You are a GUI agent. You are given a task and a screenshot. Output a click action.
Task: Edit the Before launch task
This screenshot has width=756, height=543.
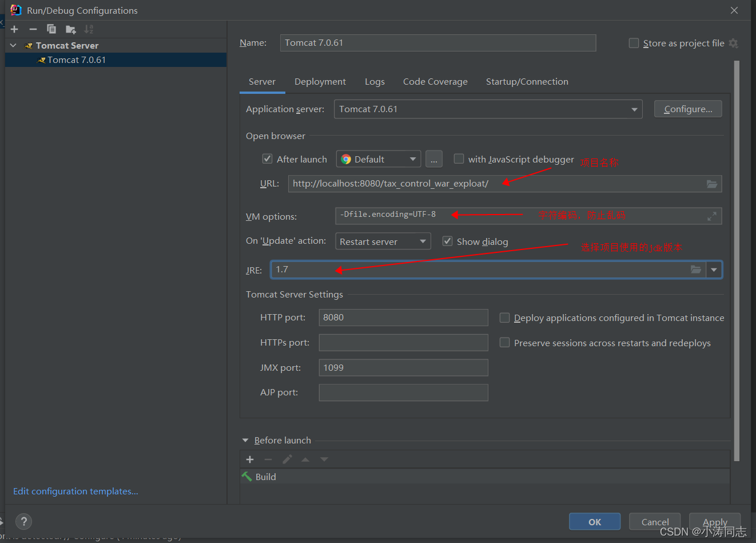pos(287,459)
